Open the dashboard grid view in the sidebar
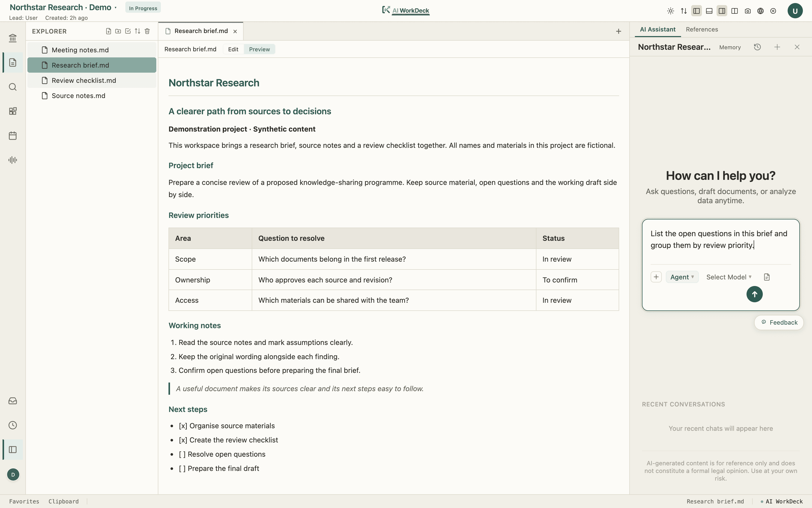 point(13,111)
